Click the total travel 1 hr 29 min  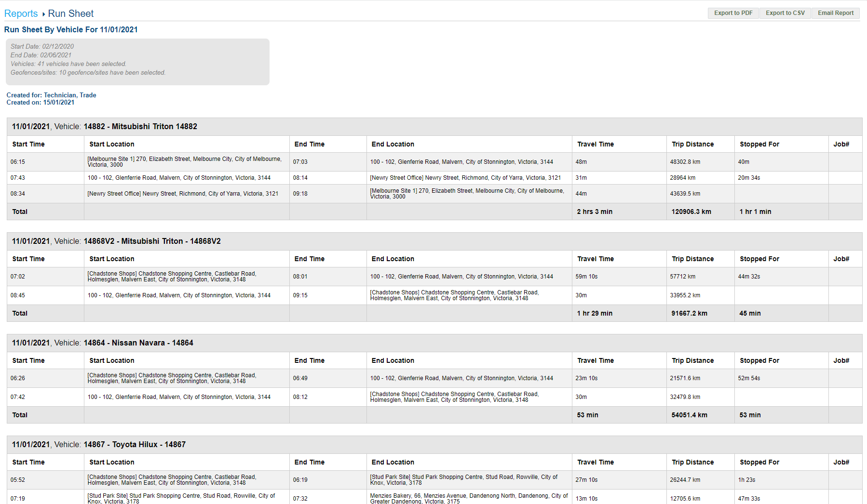(595, 313)
